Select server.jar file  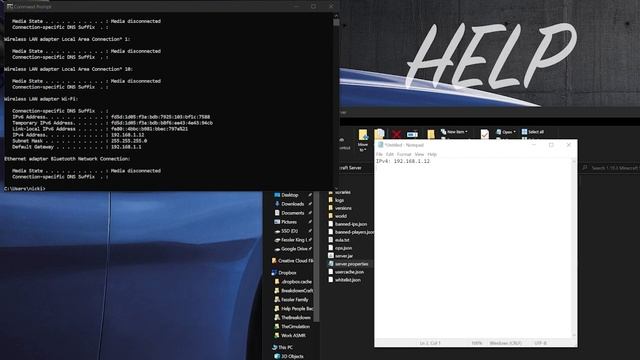coord(344,256)
